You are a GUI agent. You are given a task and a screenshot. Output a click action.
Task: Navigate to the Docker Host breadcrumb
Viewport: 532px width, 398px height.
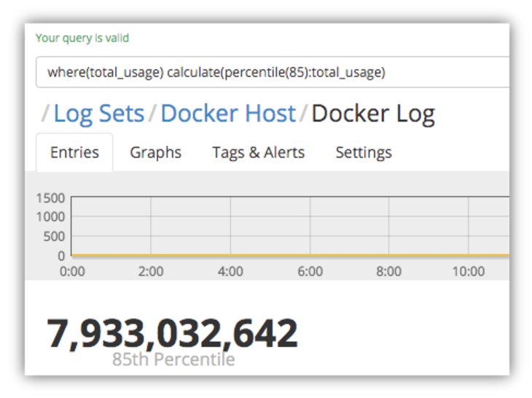click(x=228, y=114)
